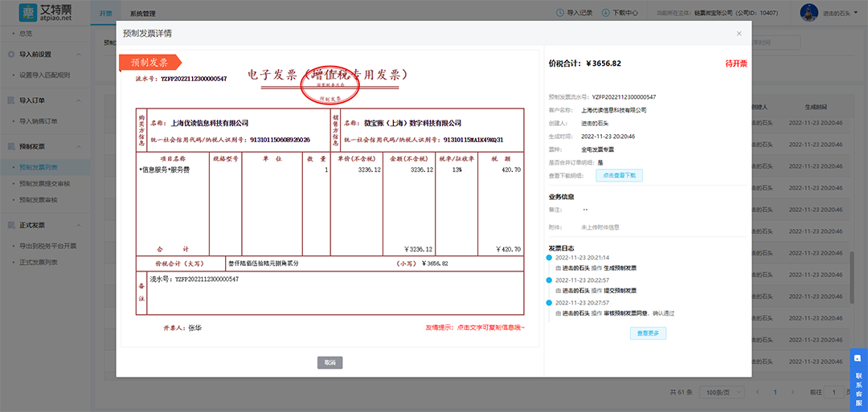Screen dimensions: 868x412
Task: Click the 取消 button
Action: 330,363
